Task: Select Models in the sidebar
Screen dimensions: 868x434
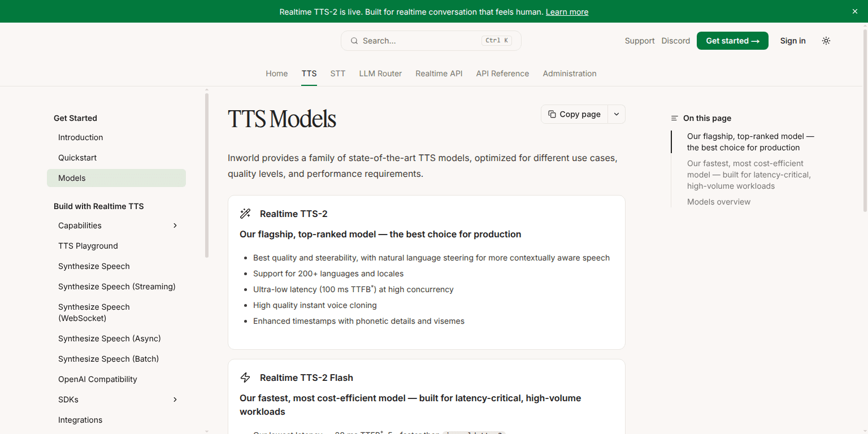Action: pos(116,178)
